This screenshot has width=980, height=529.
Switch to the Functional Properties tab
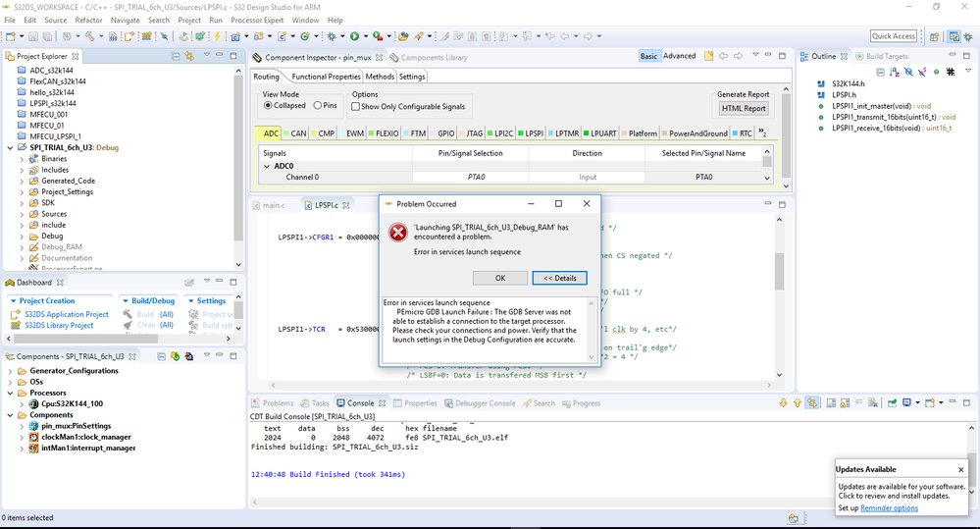326,77
